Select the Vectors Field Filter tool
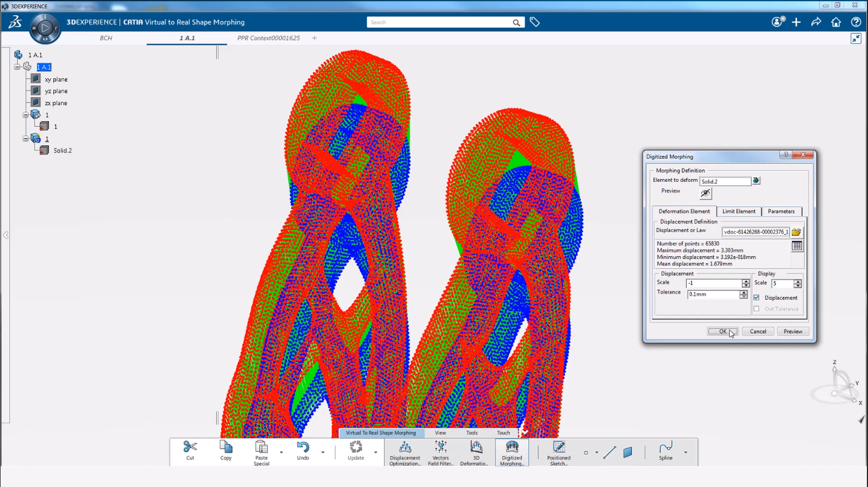 click(x=441, y=448)
